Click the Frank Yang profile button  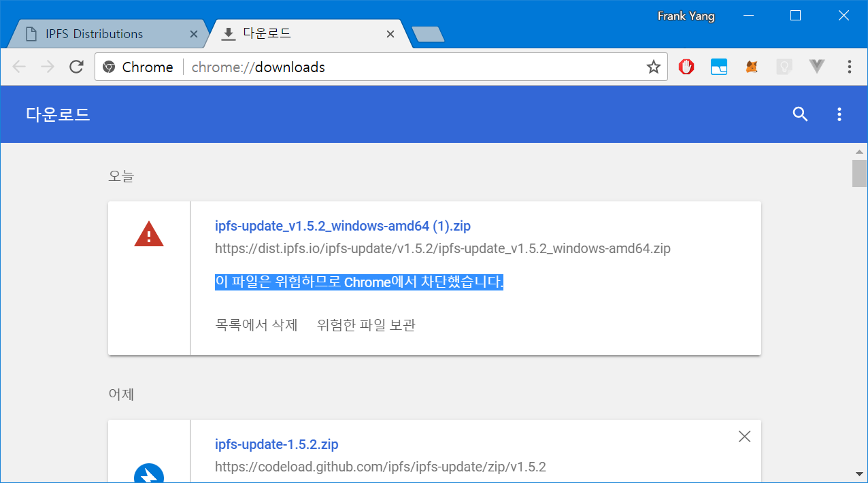[686, 16]
